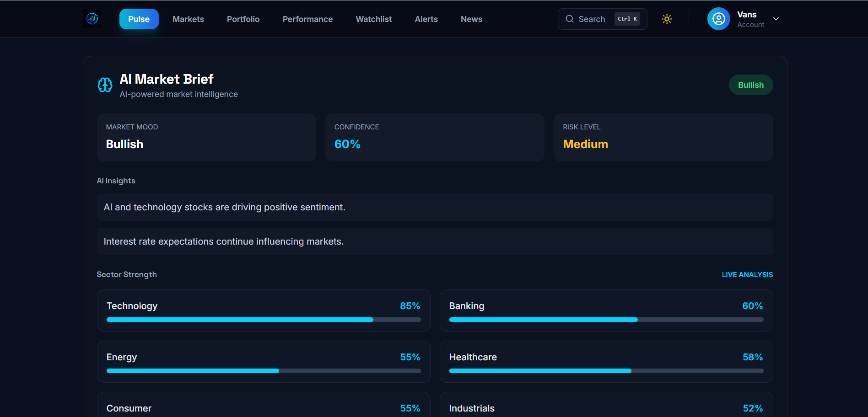Image resolution: width=868 pixels, height=417 pixels.
Task: Click the Healthcare 58% value
Action: (x=752, y=357)
